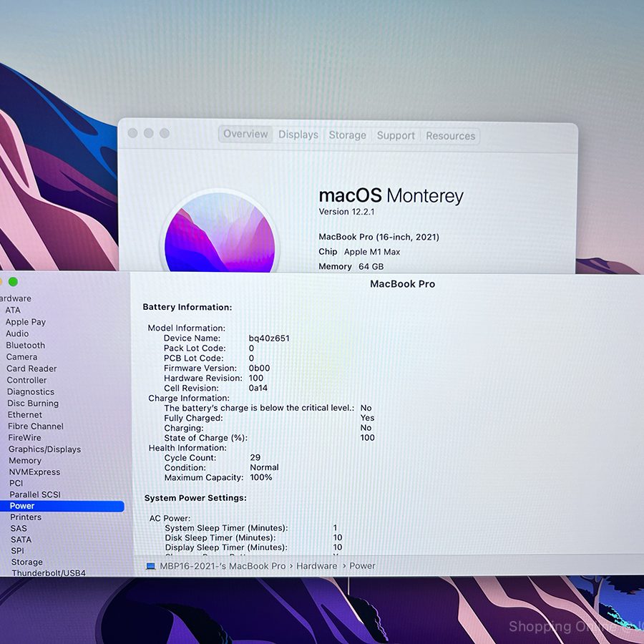Select NVMExpress in the sidebar
Screen dimensions: 644x644
(34, 472)
